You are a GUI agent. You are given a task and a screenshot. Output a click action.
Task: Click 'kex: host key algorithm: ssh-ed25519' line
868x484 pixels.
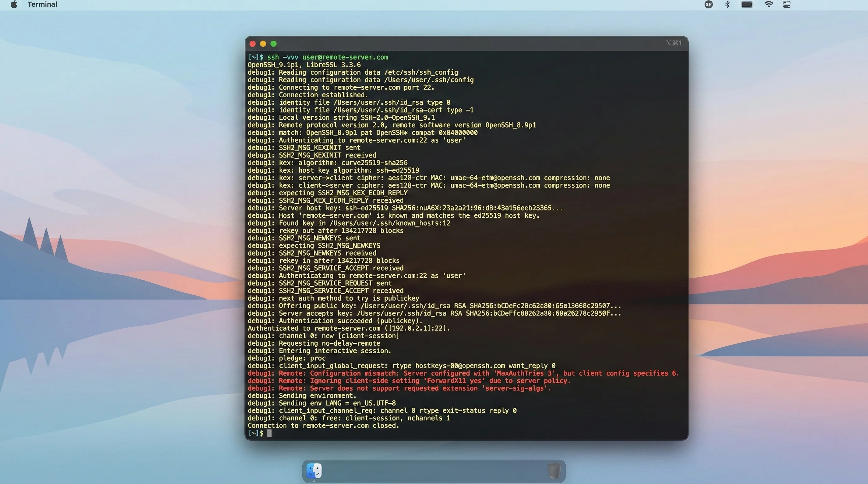[x=334, y=170]
